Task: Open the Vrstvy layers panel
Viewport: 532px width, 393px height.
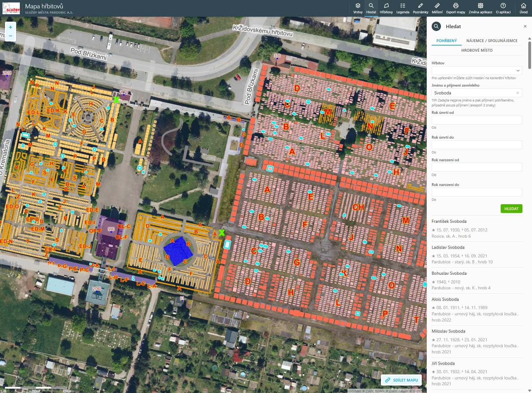Action: click(x=358, y=8)
